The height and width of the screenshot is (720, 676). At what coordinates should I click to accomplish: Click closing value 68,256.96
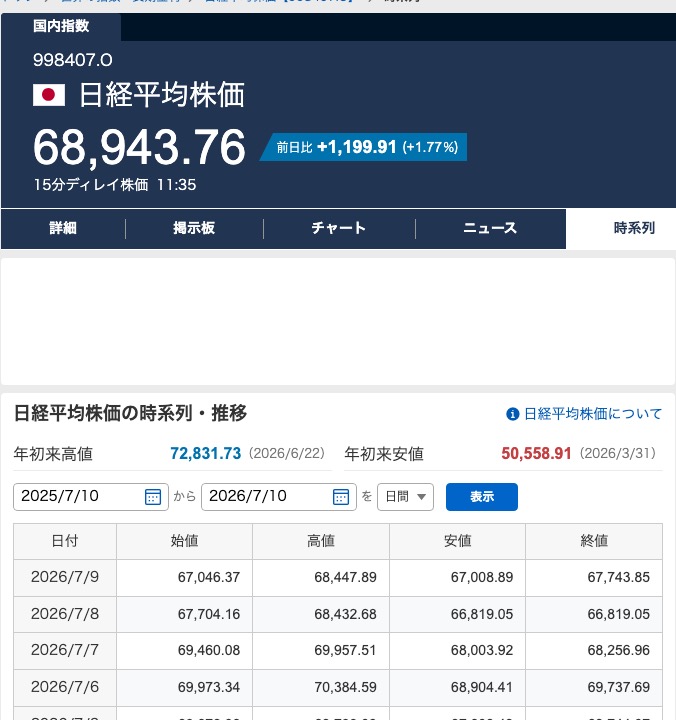point(619,651)
